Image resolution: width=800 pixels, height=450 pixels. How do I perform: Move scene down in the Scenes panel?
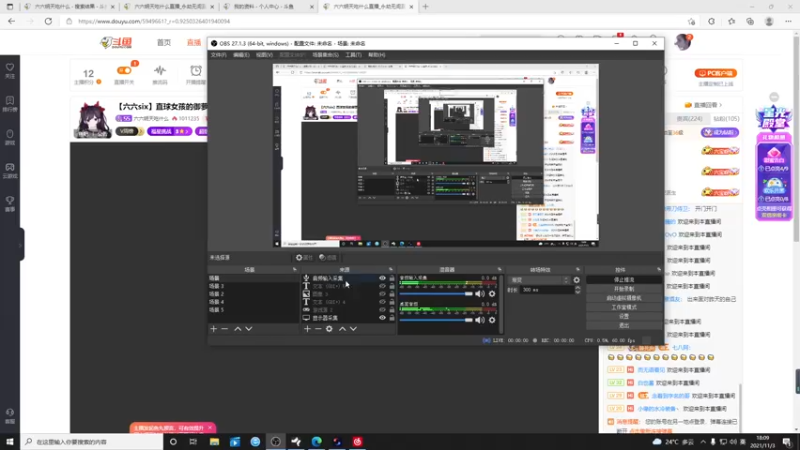coord(249,329)
